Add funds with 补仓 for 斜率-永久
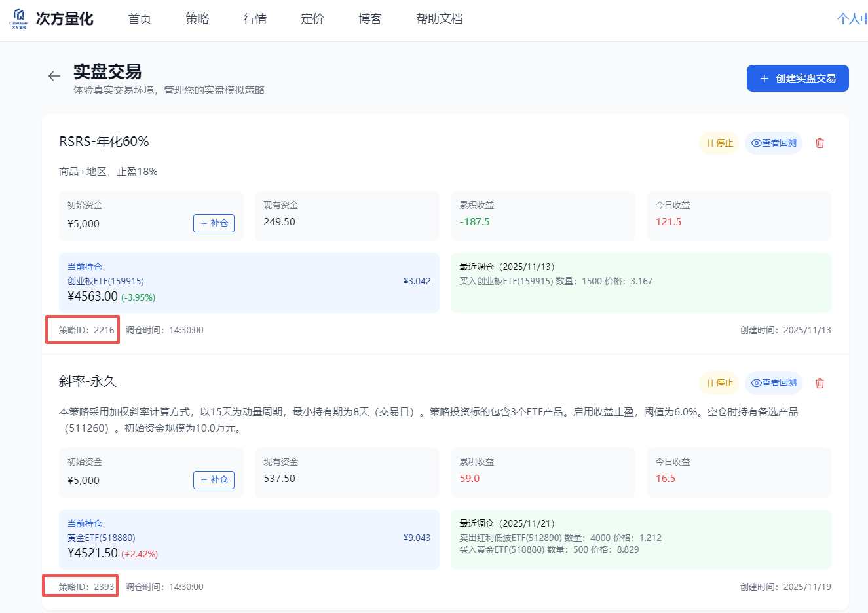Viewport: 868px width, 613px height. [214, 480]
